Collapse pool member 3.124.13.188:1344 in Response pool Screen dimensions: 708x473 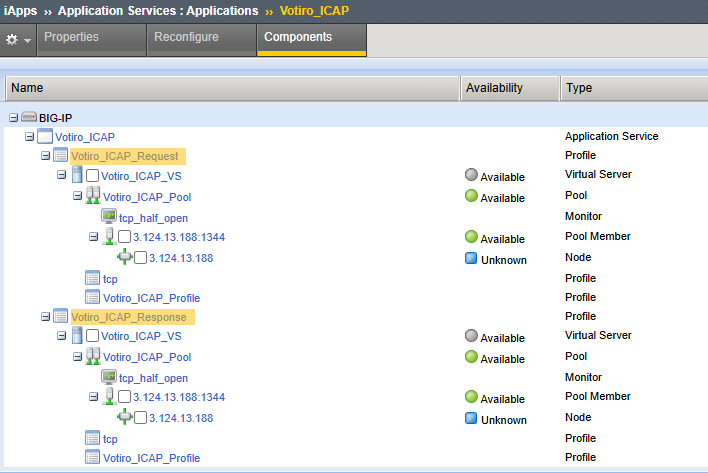93,397
